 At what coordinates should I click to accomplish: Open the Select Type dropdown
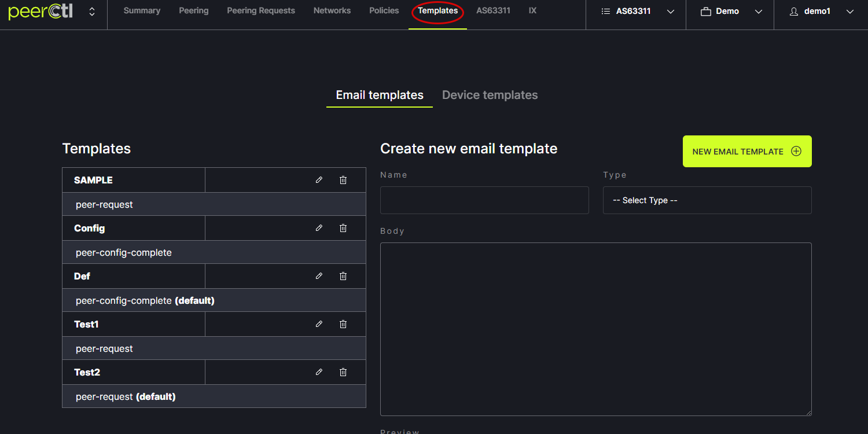[707, 200]
